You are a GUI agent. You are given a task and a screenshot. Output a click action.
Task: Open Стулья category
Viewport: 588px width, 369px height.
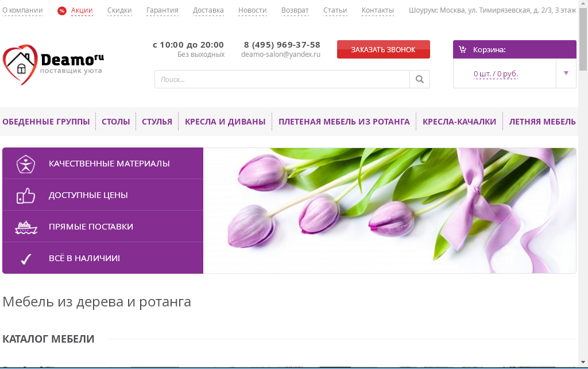coord(157,122)
